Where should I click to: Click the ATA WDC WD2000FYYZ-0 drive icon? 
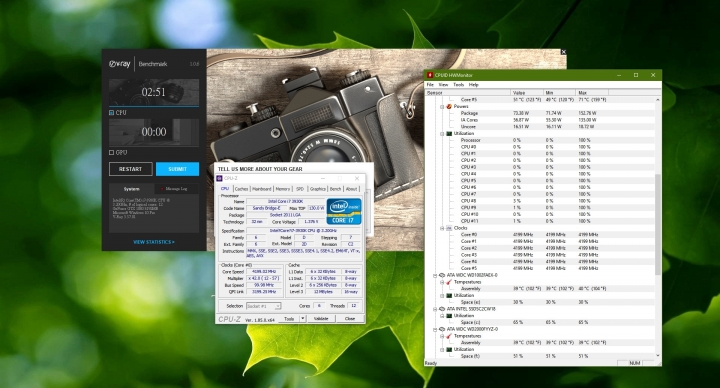tap(442, 329)
